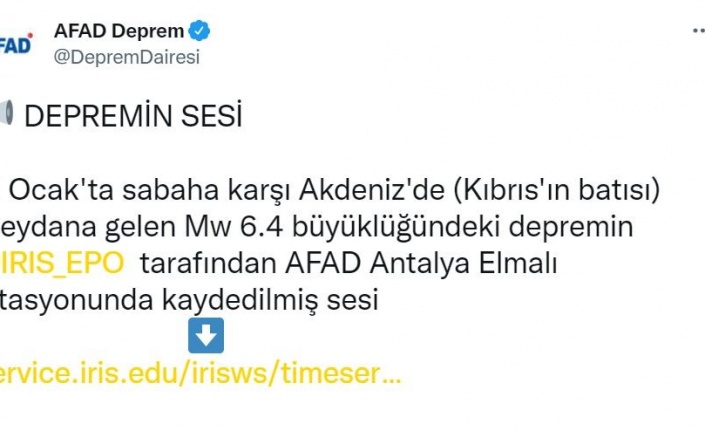Follow the service.iris.edu timeseries link
The image size is (706, 431).
(200, 374)
